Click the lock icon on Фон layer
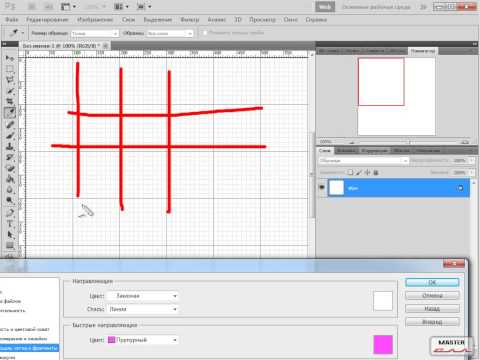480x360 pixels. [460, 188]
